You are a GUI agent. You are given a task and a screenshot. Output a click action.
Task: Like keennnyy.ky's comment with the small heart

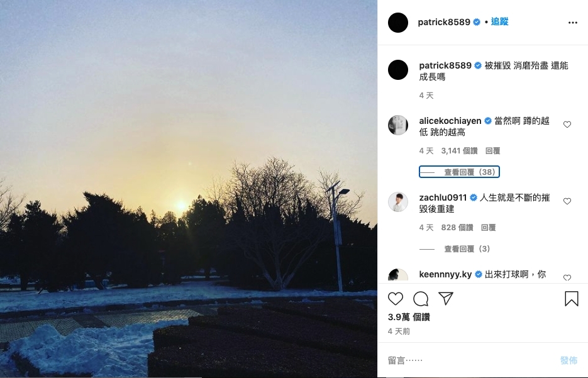(x=567, y=278)
